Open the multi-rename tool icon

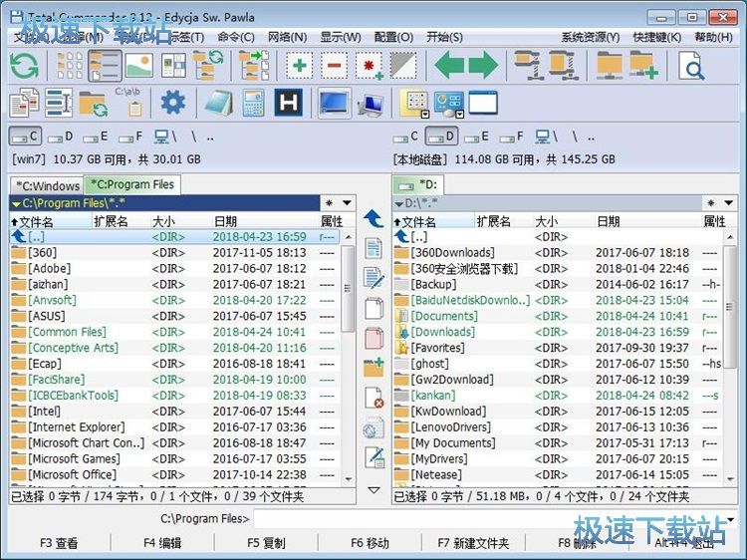click(x=59, y=103)
